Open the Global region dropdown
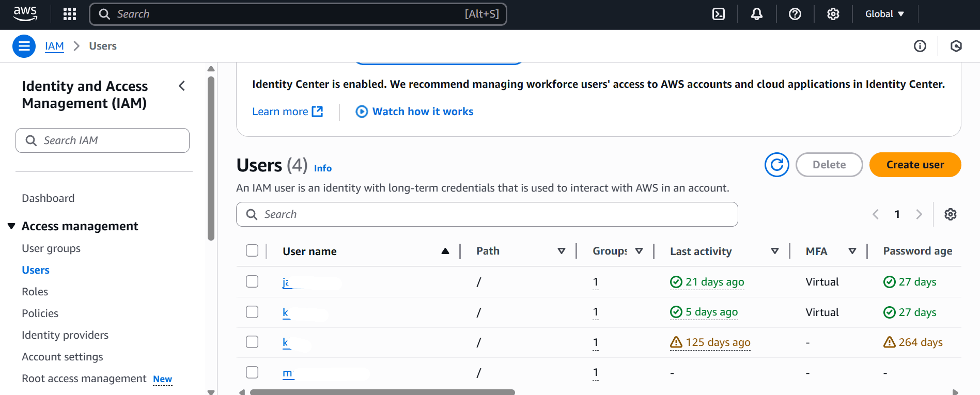Screen dimensions: 980x395 point(884,14)
